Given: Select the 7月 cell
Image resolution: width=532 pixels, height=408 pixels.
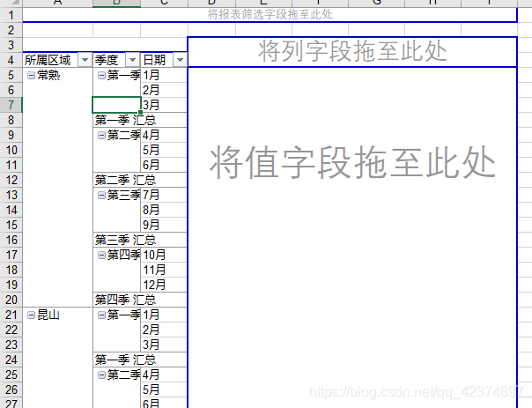Looking at the screenshot, I should (x=164, y=195).
